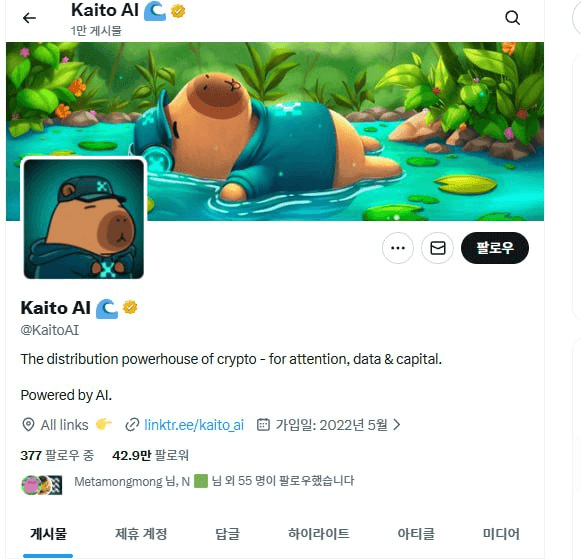This screenshot has width=581, height=559.
Task: Go back using the left arrow icon
Action: [29, 18]
